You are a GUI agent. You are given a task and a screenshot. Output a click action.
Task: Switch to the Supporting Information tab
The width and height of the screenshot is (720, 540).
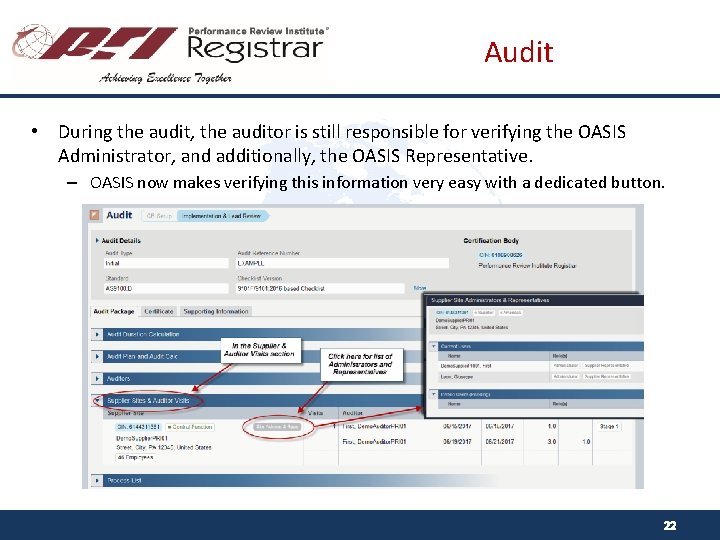point(216,311)
